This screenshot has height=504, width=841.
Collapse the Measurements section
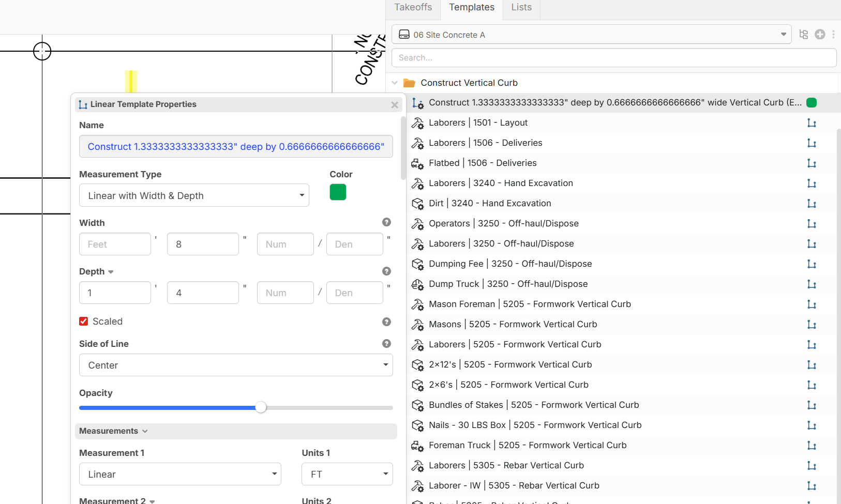[145, 431]
